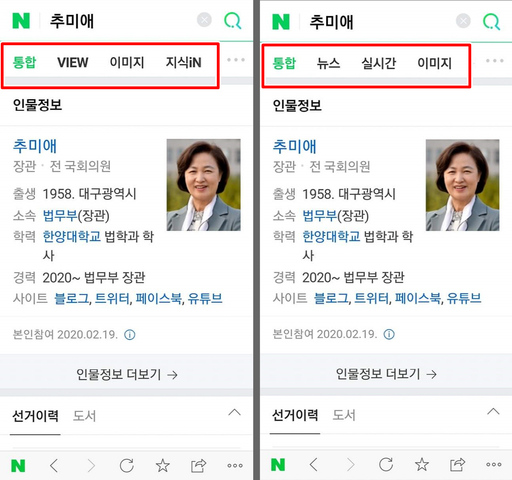Collapse 선거이력 section with right chevron
The image size is (512, 480).
tap(493, 412)
